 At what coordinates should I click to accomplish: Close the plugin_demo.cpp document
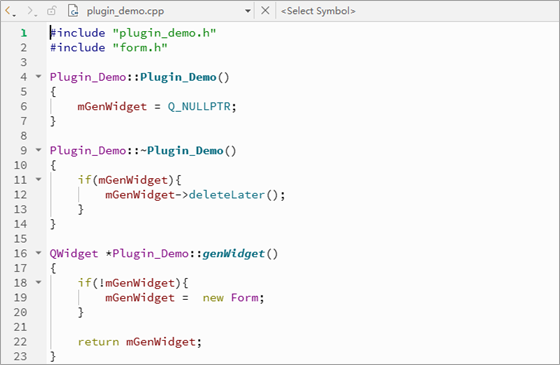click(x=265, y=11)
